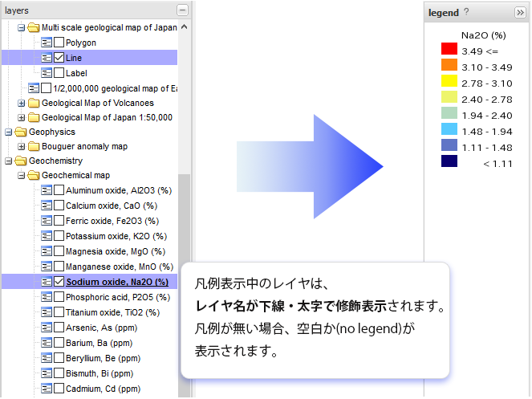Uncheck the Sodium oxide, Na2O checkbox
Screen dimensions: 532x399
[59, 282]
